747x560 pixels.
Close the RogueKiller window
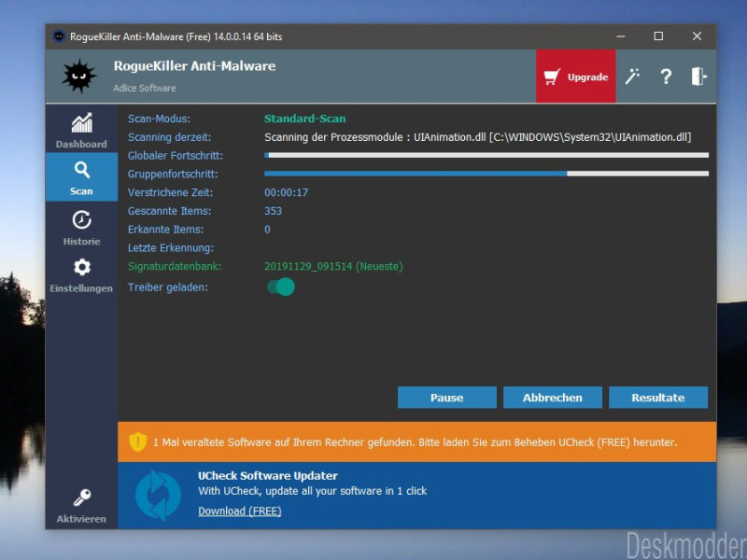(697, 36)
